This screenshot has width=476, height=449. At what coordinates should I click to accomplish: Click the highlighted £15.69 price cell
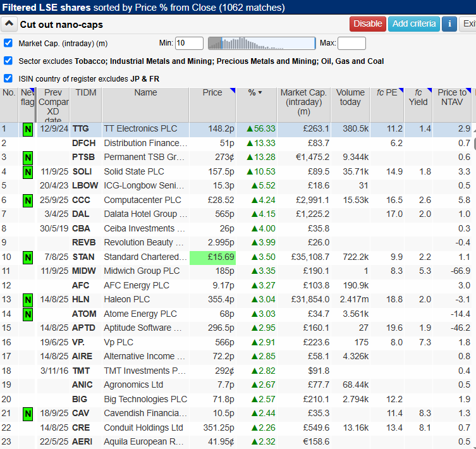(212, 257)
